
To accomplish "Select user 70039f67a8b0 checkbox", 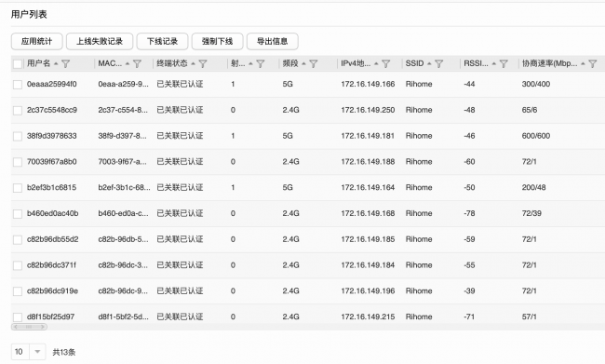I will (18, 162).
